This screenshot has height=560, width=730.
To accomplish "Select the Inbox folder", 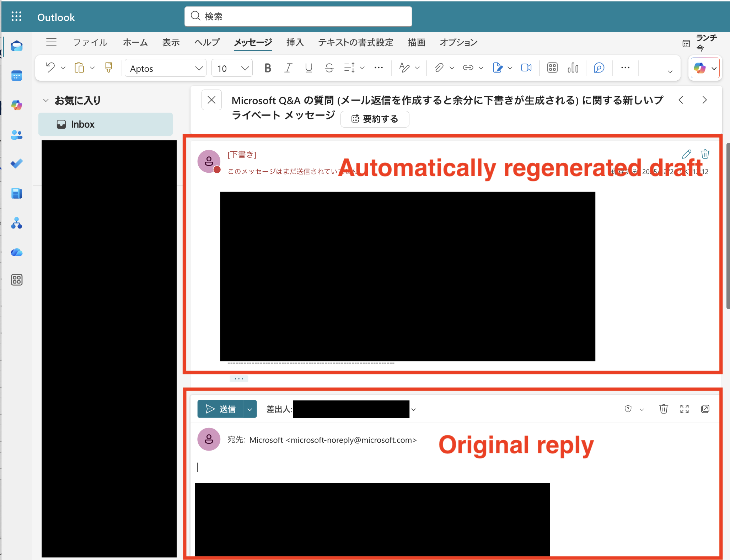I will coord(106,124).
